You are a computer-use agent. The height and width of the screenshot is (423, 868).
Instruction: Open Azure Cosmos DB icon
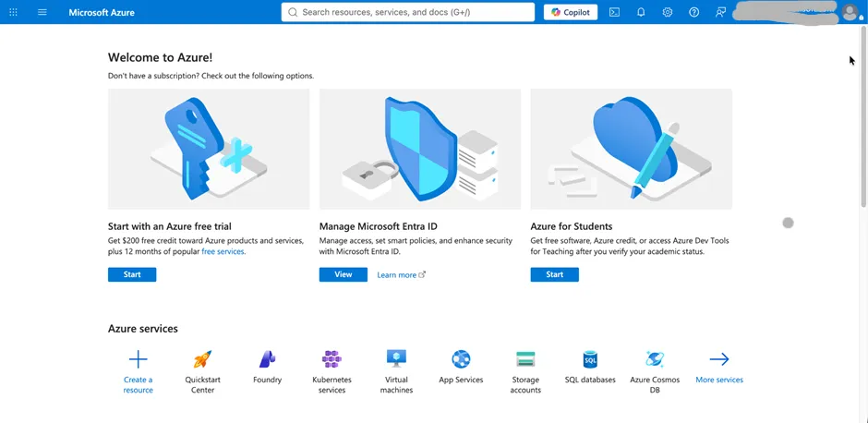(x=655, y=359)
